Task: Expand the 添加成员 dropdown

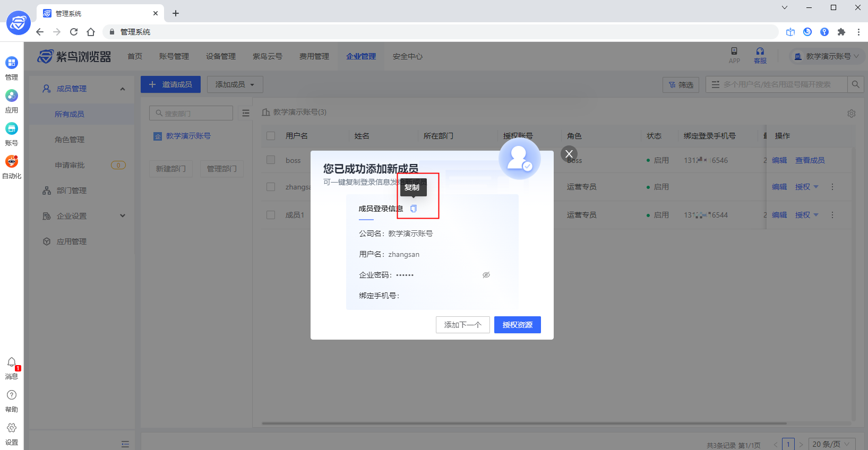Action: point(235,84)
